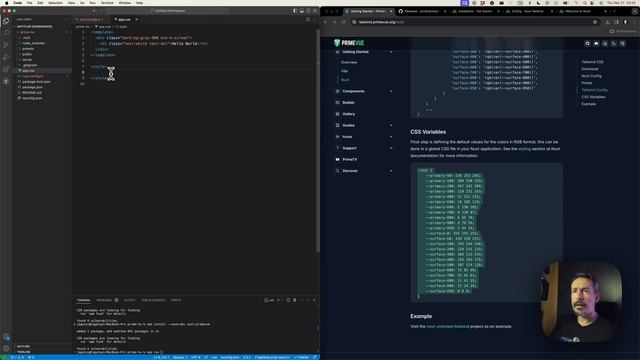Image resolution: width=640 pixels, height=360 pixels.
Task: Jump to Example in page outline
Action: tap(589, 104)
